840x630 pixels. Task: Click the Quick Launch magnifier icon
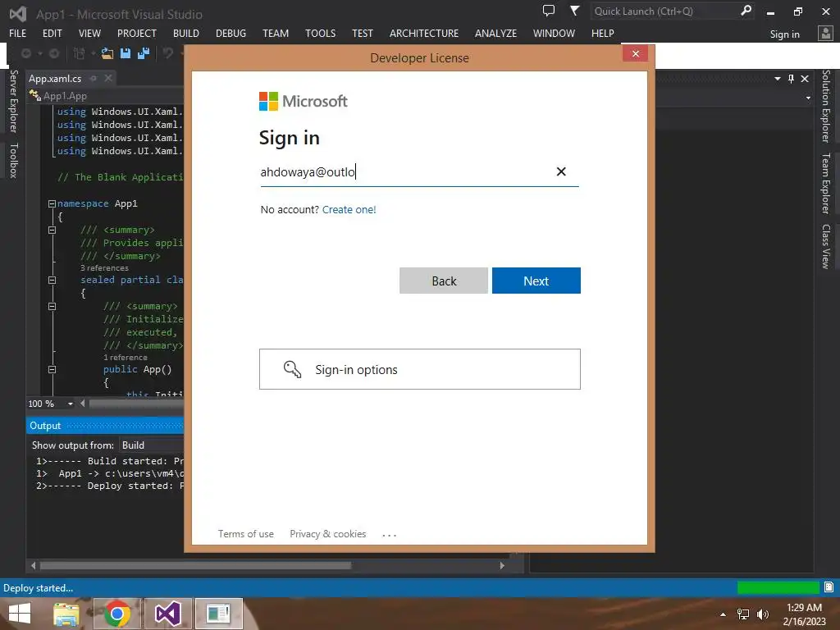pyautogui.click(x=746, y=10)
